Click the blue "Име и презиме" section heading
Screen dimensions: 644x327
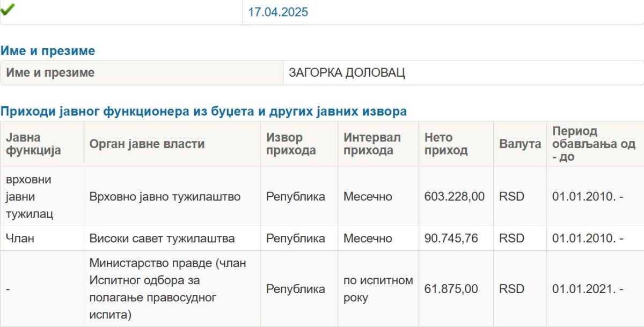click(48, 51)
